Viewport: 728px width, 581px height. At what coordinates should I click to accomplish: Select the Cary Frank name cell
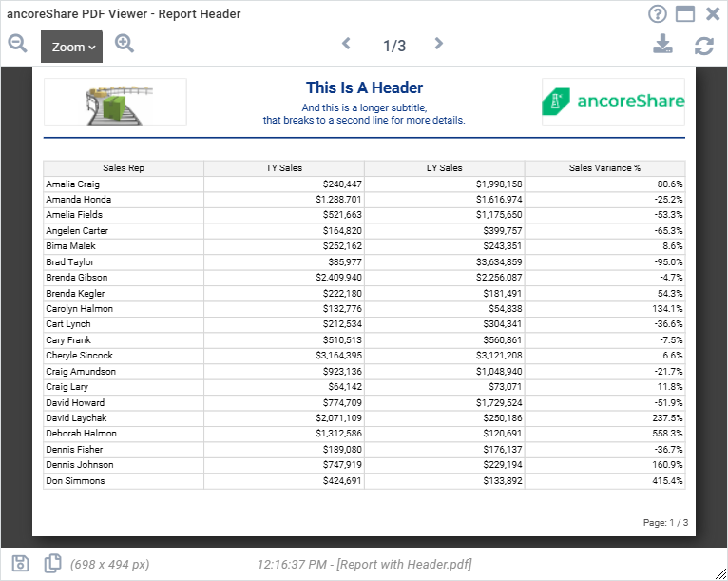[x=124, y=340]
